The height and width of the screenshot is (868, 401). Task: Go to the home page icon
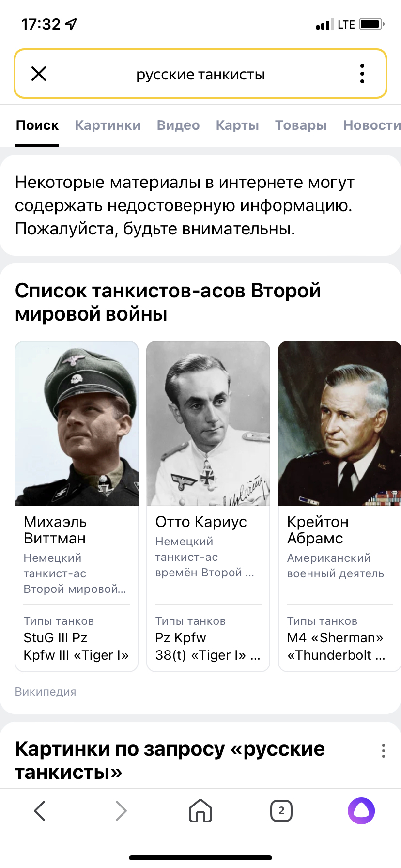(200, 810)
